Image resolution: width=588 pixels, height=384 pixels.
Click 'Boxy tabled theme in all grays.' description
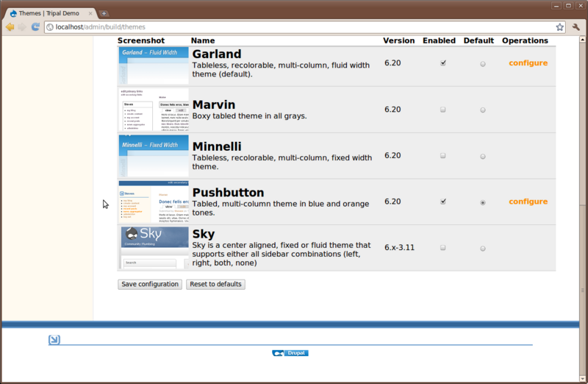249,116
